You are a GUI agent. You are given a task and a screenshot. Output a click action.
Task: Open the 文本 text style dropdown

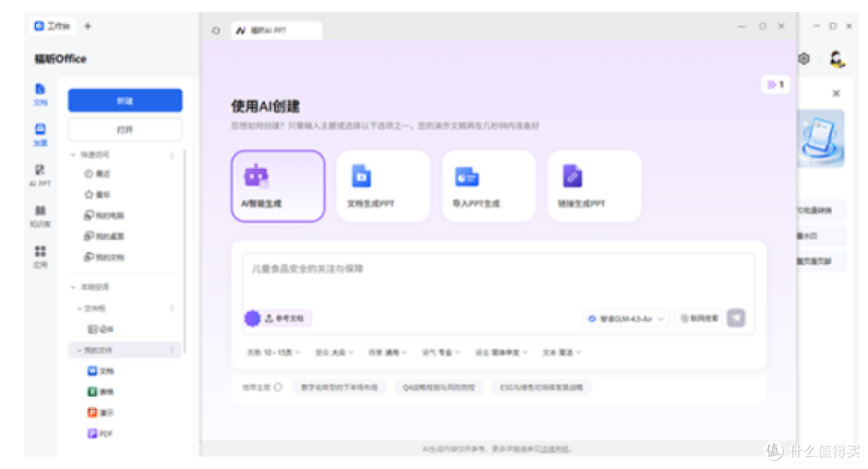point(561,352)
